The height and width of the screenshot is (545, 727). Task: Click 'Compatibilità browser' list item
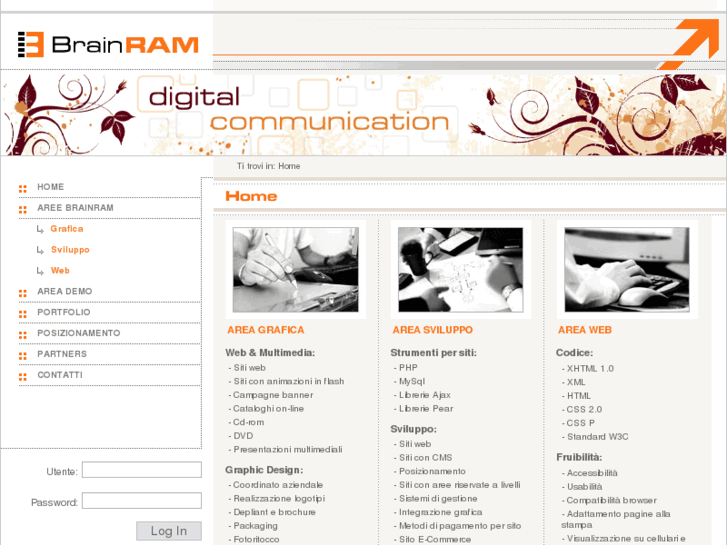pyautogui.click(x=609, y=500)
